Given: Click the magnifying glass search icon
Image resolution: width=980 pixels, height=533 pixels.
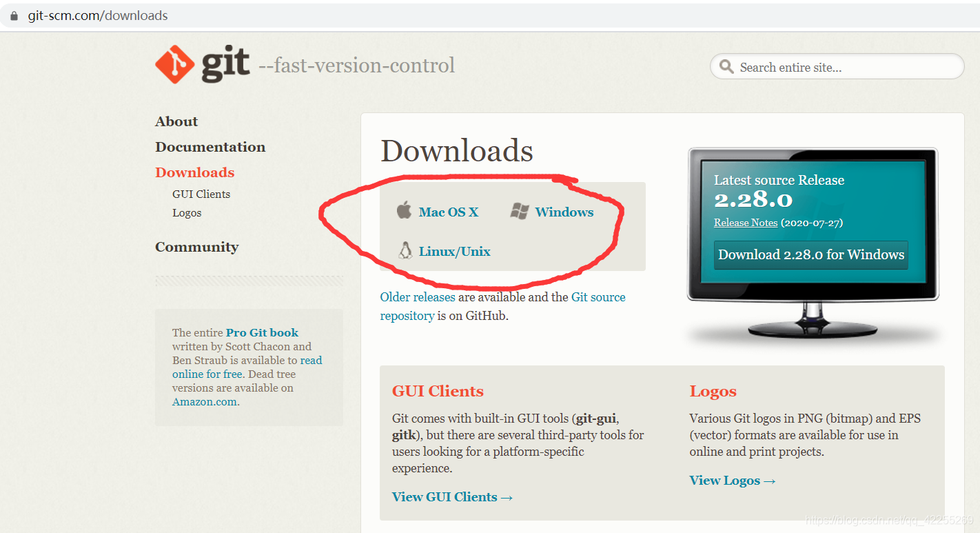Looking at the screenshot, I should point(726,67).
